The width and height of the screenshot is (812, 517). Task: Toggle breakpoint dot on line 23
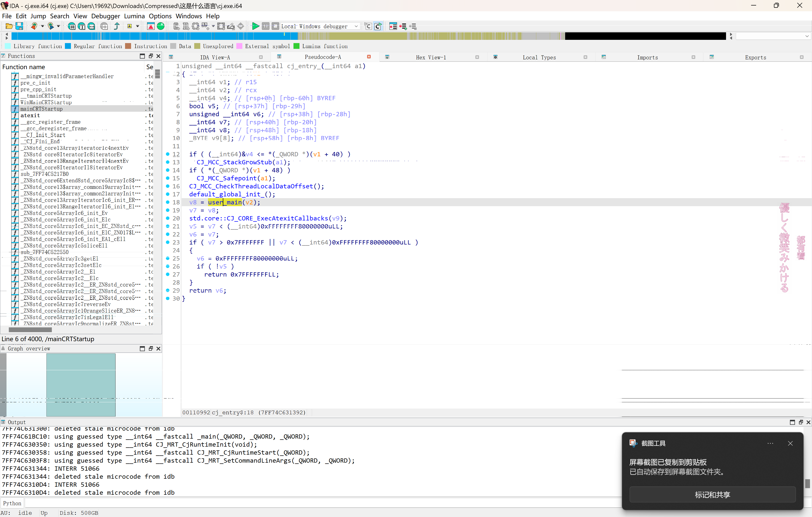[x=168, y=242]
